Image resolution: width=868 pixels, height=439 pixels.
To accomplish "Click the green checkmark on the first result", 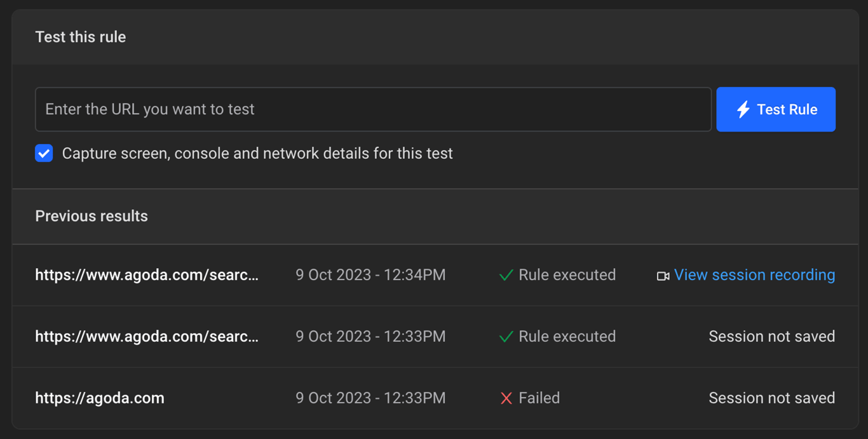I will click(506, 274).
